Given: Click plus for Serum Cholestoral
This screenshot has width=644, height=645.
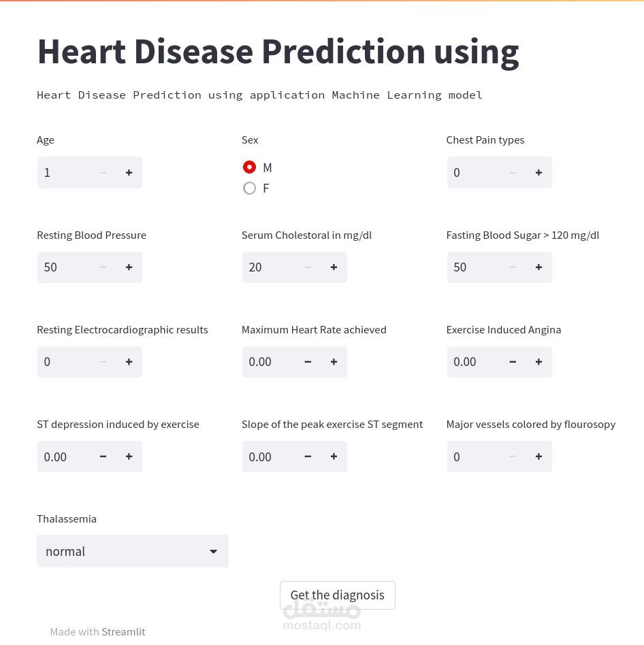Looking at the screenshot, I should click(x=334, y=267).
